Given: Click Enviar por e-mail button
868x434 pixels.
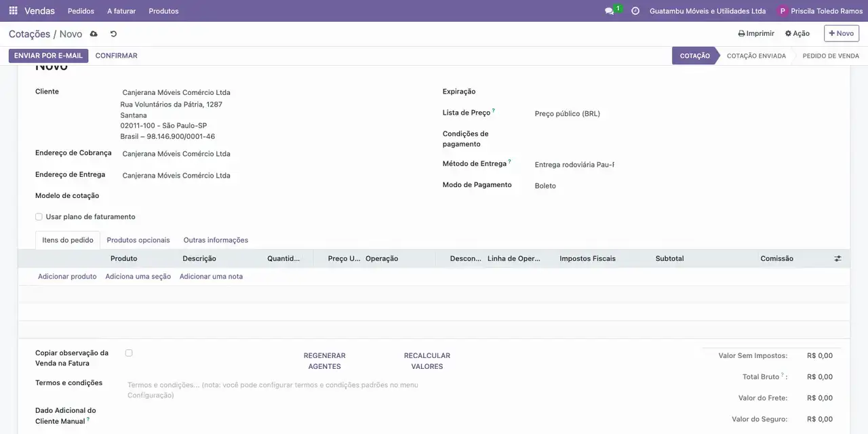Looking at the screenshot, I should 48,56.
